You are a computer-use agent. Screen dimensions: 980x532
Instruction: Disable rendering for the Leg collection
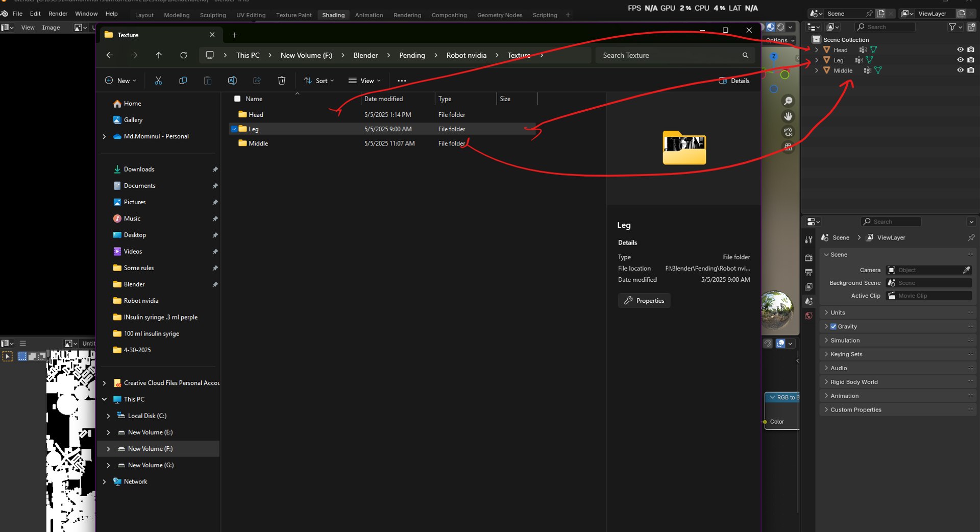pyautogui.click(x=971, y=60)
